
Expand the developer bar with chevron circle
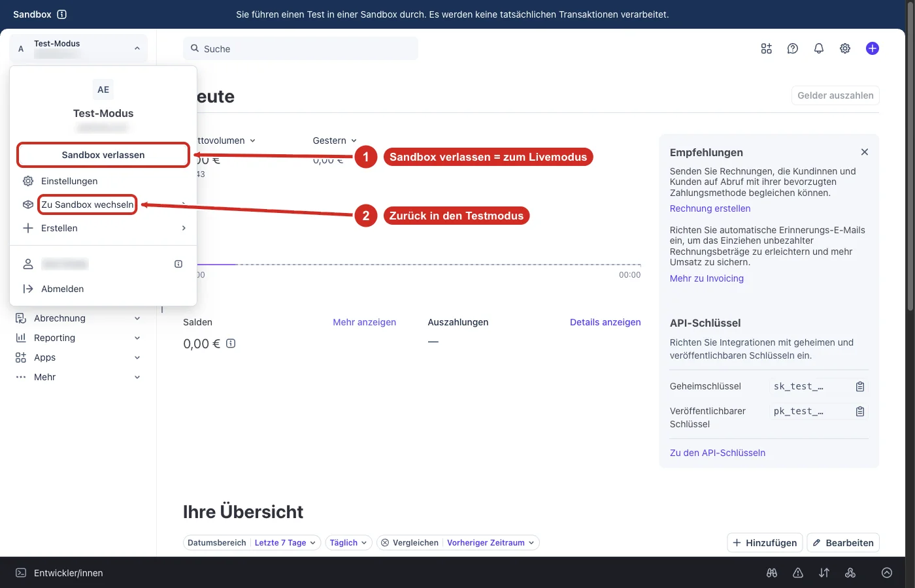887,573
